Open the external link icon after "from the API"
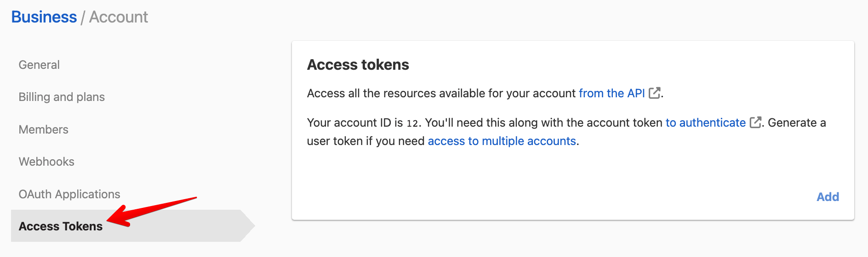The width and height of the screenshot is (868, 257). [x=654, y=93]
